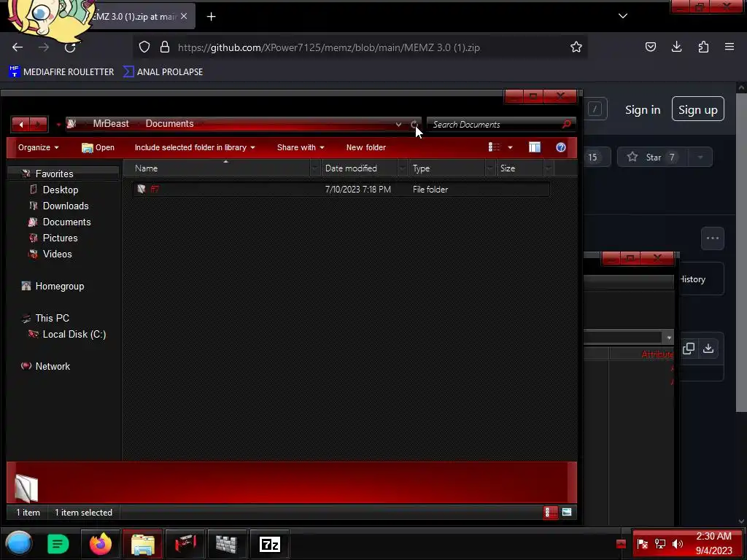Open the GitHub three-dots more options
Viewport: 747px width, 560px height.
(x=713, y=238)
